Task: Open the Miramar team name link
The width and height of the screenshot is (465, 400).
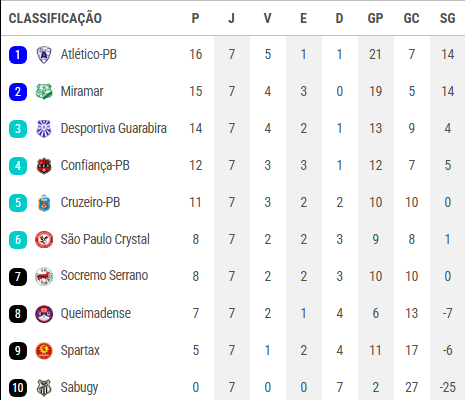Action: tap(82, 91)
